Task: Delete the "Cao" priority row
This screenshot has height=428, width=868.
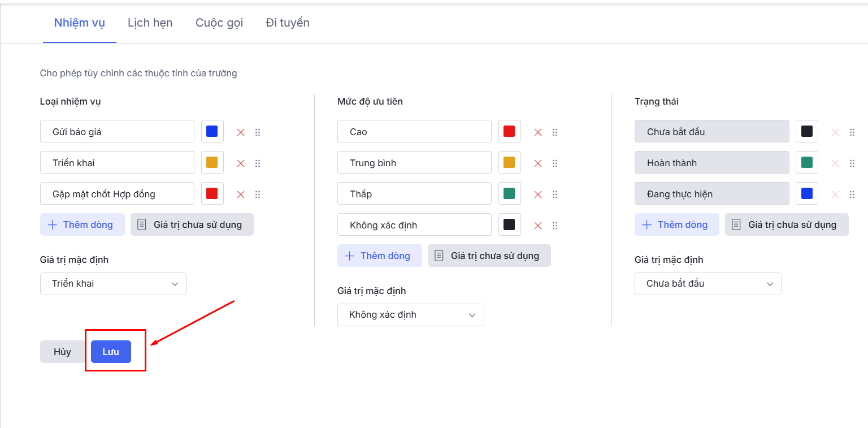Action: click(538, 132)
